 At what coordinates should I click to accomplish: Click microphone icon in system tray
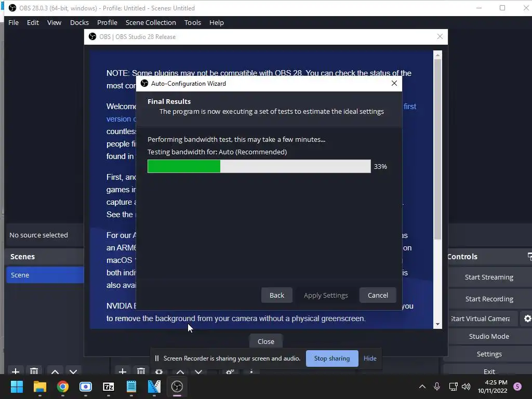[437, 387]
